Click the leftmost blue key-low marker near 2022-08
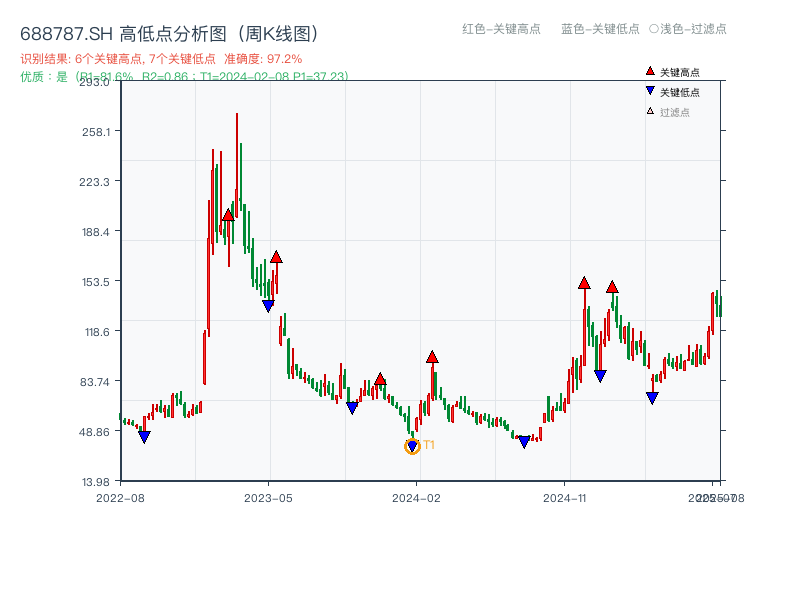The image size is (800, 600). (x=145, y=436)
